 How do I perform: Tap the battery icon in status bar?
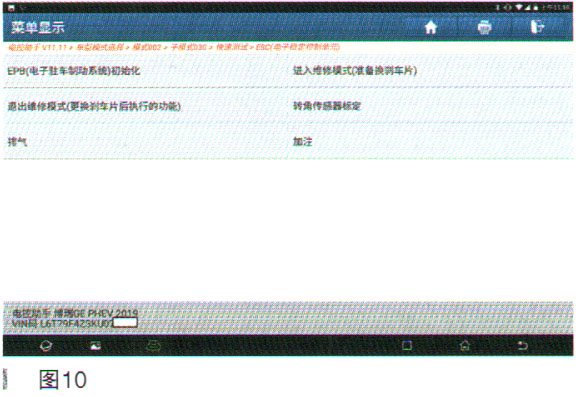coord(535,7)
